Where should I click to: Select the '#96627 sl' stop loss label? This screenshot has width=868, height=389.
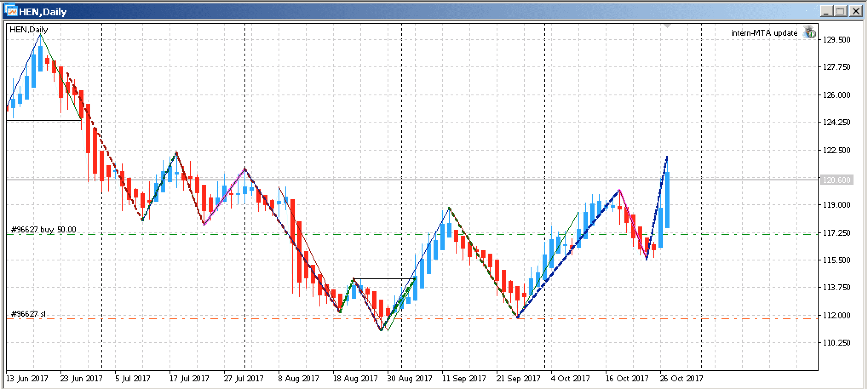[28, 314]
